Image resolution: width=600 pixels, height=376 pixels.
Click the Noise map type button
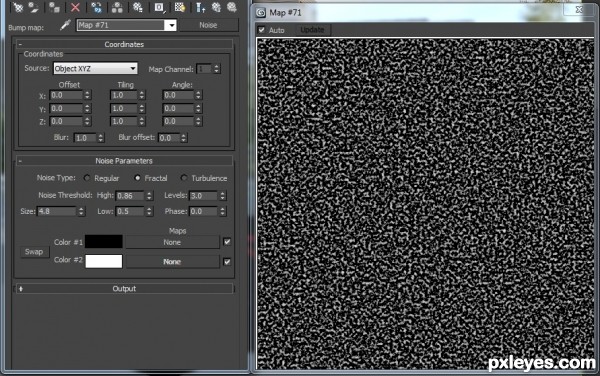click(209, 25)
